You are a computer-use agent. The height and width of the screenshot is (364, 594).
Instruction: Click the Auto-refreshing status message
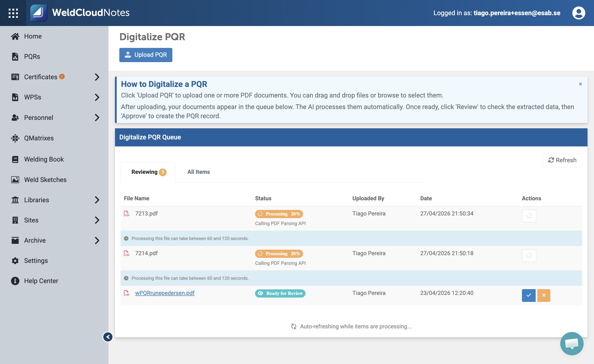[351, 326]
